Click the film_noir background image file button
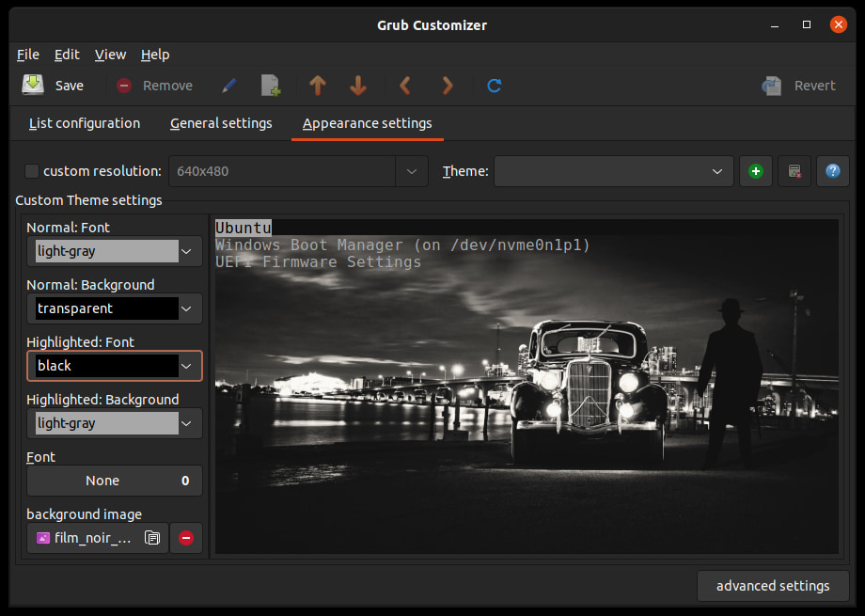865x616 pixels. (98, 538)
